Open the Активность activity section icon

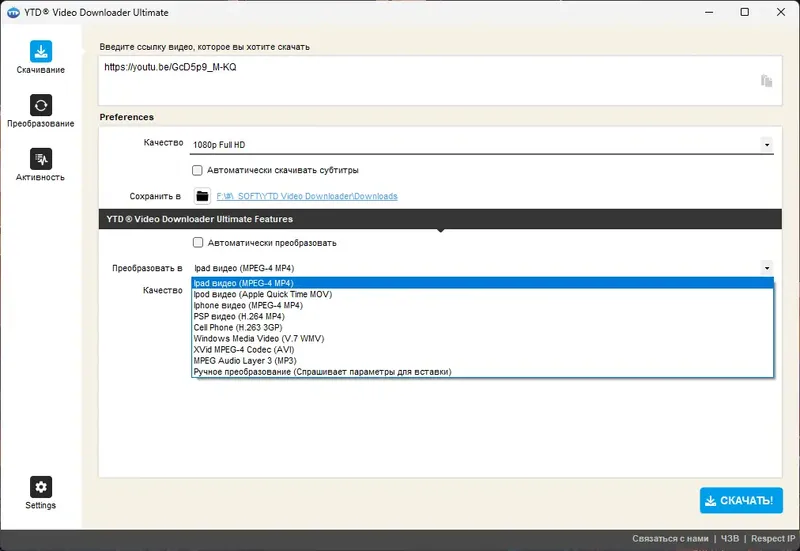(x=41, y=159)
